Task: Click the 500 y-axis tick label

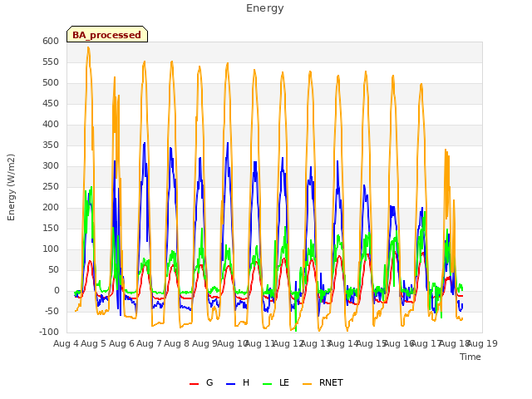Action: pyautogui.click(x=51, y=83)
